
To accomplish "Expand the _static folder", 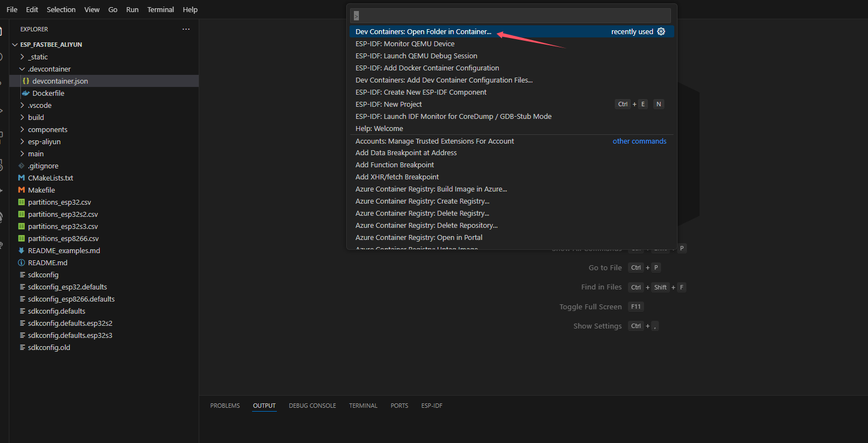I will click(x=22, y=57).
